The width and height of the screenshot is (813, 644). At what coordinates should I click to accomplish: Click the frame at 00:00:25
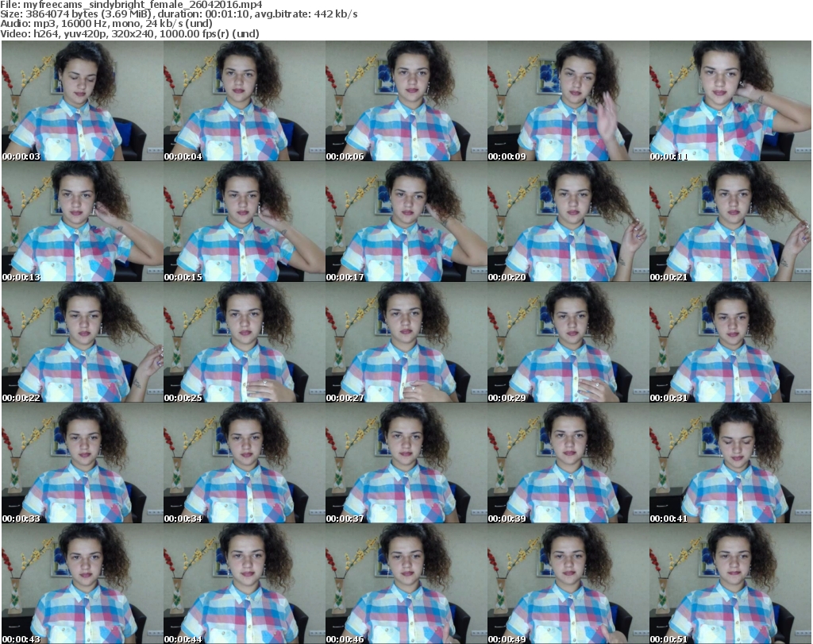(x=245, y=343)
